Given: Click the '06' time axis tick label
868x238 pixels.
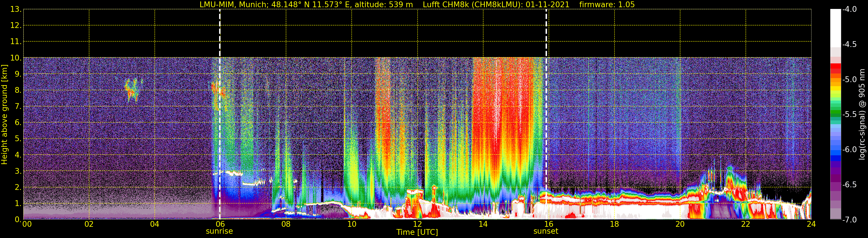Looking at the screenshot, I should (220, 224).
